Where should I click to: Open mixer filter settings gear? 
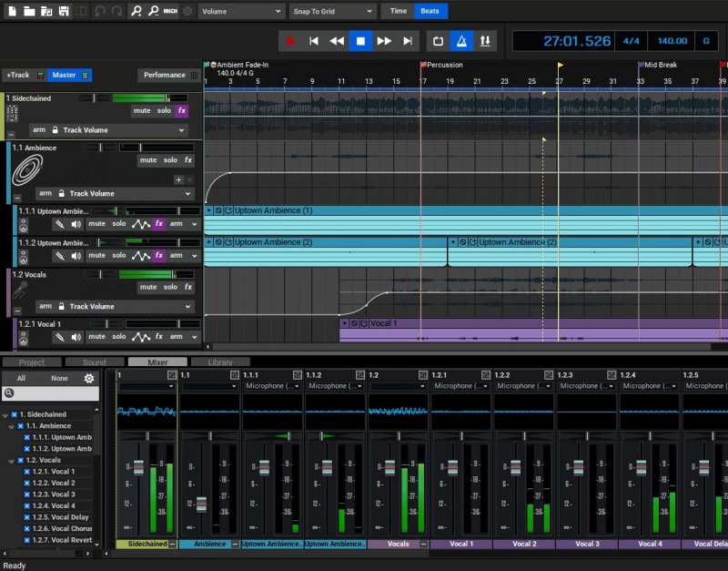click(88, 378)
